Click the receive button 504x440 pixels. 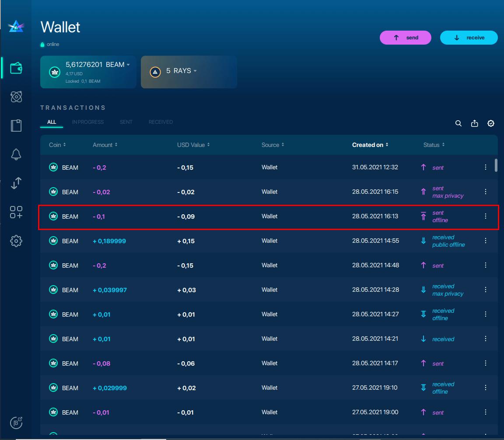[x=469, y=38]
